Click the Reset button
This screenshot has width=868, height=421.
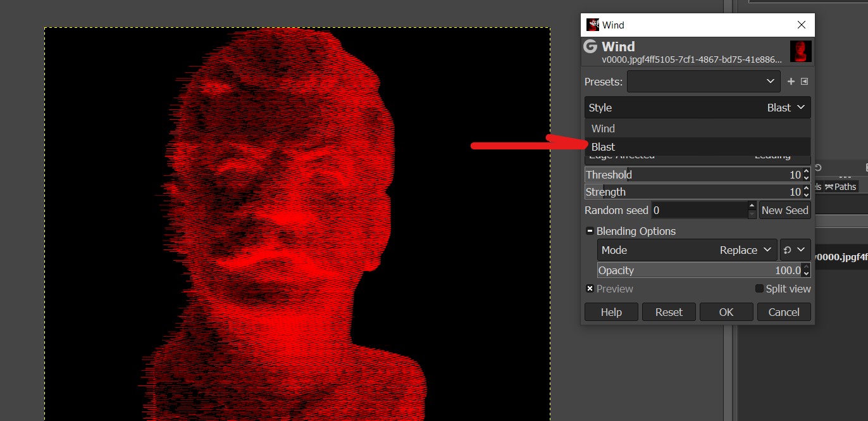point(669,312)
